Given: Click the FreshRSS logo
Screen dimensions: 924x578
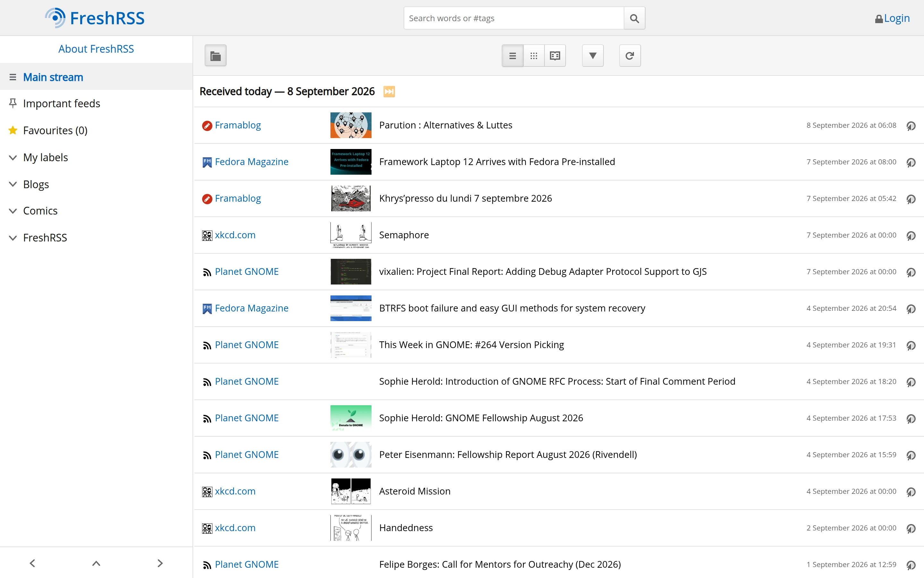Looking at the screenshot, I should coord(94,18).
